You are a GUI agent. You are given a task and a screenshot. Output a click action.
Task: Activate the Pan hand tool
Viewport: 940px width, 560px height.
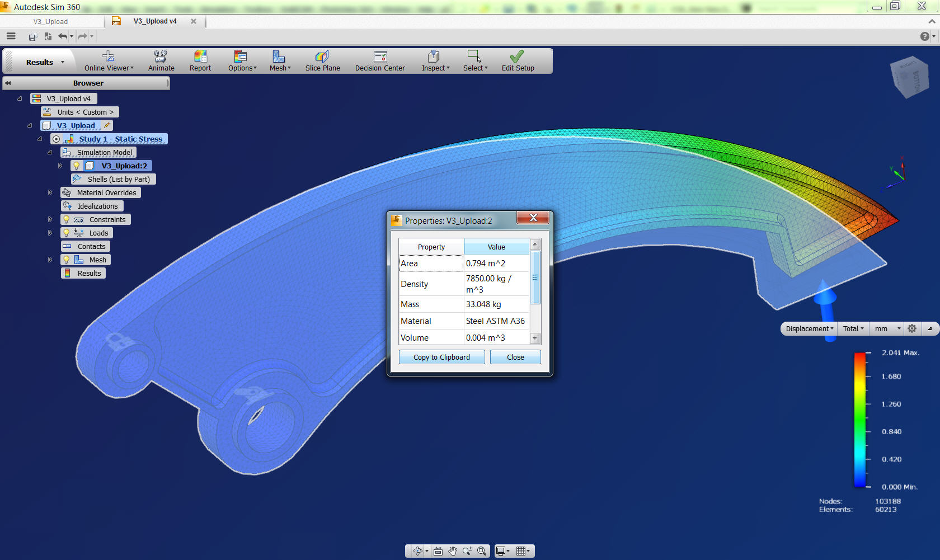pos(453,551)
